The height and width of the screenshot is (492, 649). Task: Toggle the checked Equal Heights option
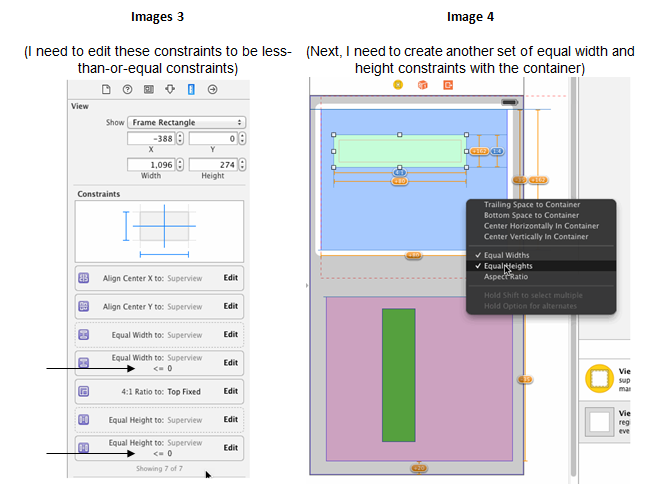click(x=509, y=266)
